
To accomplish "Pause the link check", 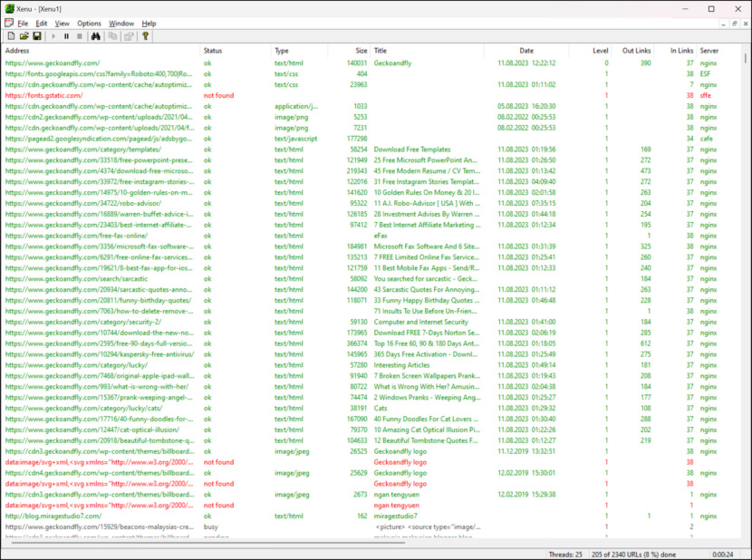I will point(66,36).
